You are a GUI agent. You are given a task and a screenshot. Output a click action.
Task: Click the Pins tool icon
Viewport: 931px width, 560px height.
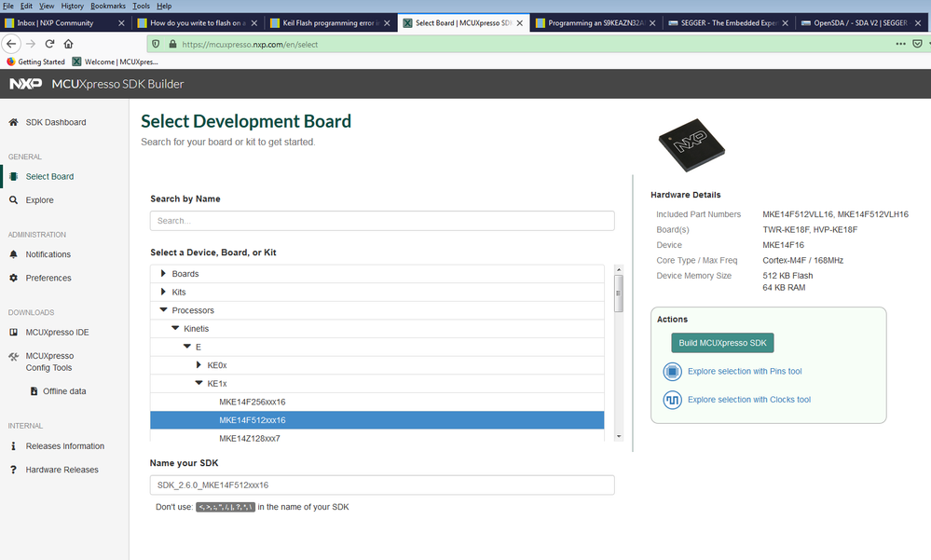click(672, 371)
